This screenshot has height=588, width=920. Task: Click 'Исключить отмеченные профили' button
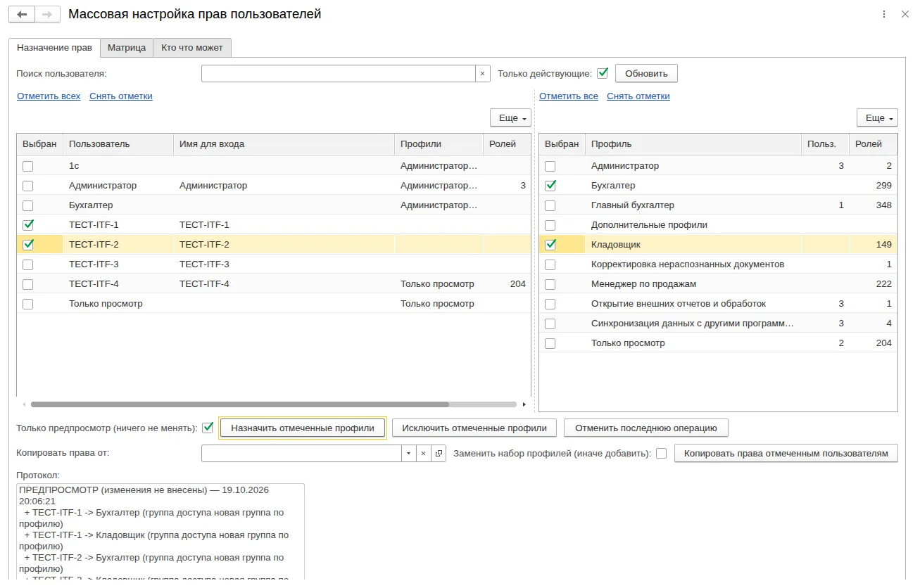(x=474, y=428)
